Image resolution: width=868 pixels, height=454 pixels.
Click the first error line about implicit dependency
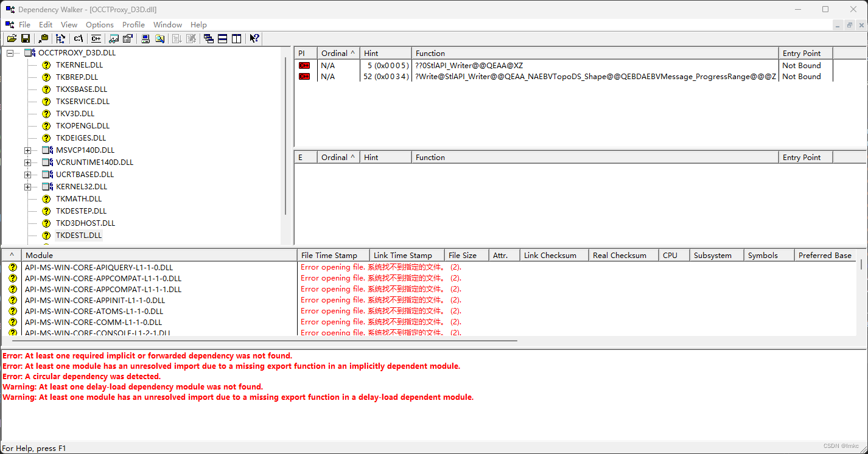pos(147,355)
